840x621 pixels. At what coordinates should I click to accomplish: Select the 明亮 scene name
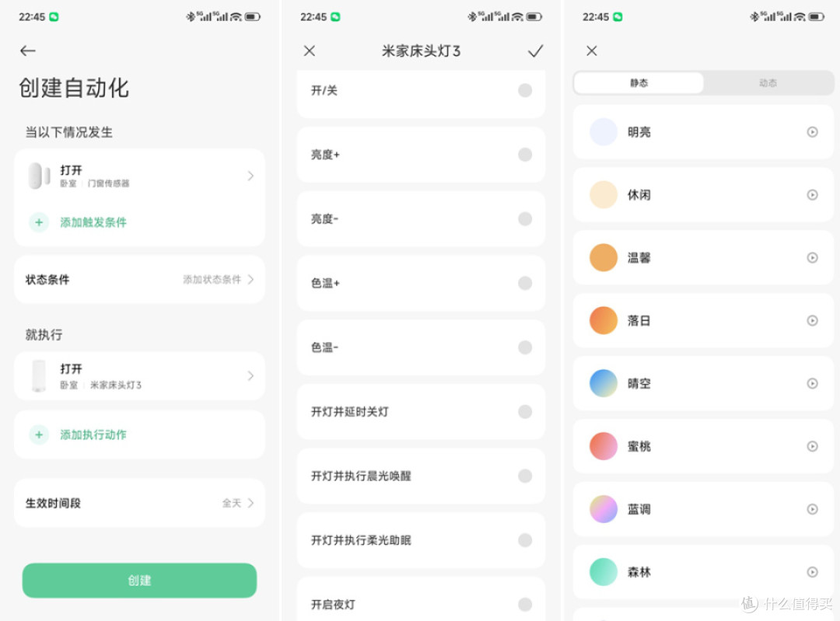pyautogui.click(x=639, y=132)
